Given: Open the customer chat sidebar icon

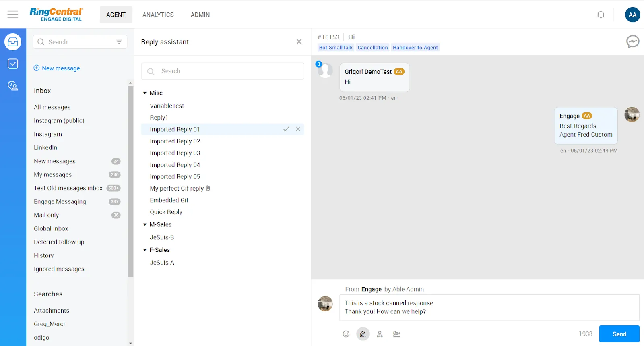Looking at the screenshot, I should tap(13, 85).
